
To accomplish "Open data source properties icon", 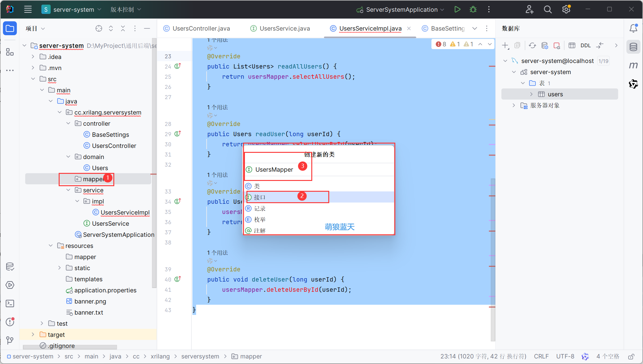I will [x=545, y=45].
